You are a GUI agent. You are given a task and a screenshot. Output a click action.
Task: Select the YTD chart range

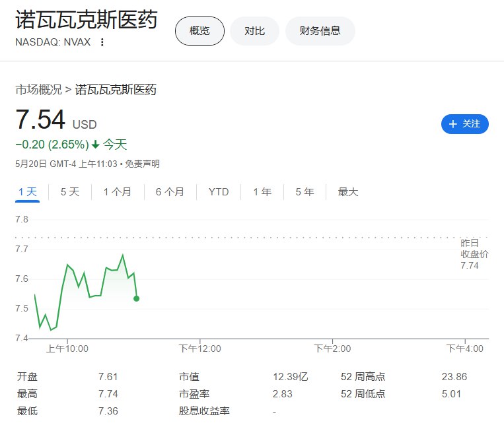pos(219,192)
